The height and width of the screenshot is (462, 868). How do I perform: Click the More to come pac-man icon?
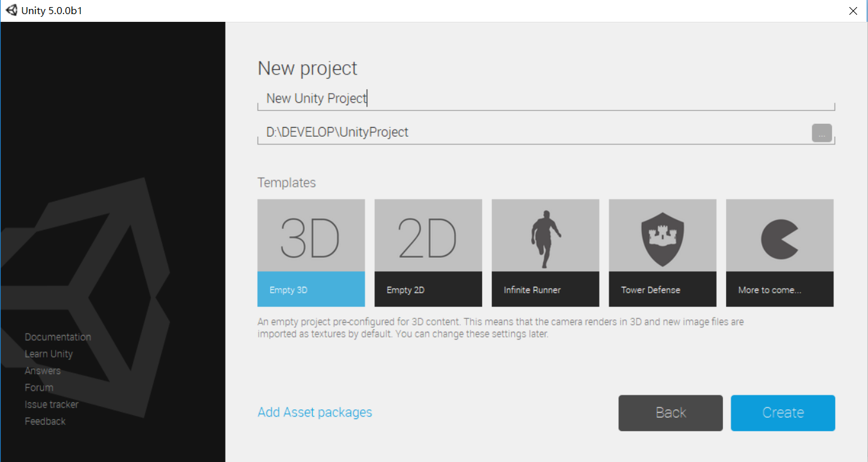coord(779,239)
